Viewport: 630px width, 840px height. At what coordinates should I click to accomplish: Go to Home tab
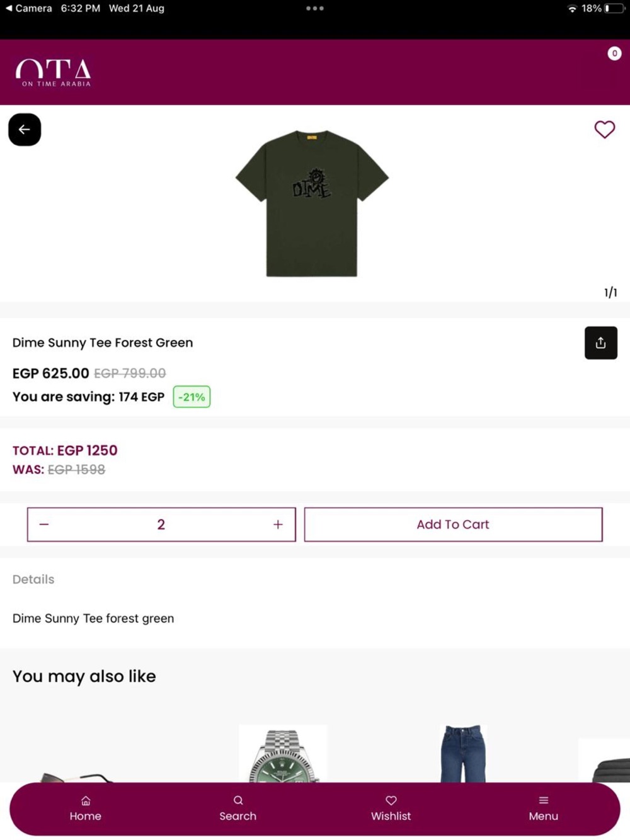[x=86, y=809]
